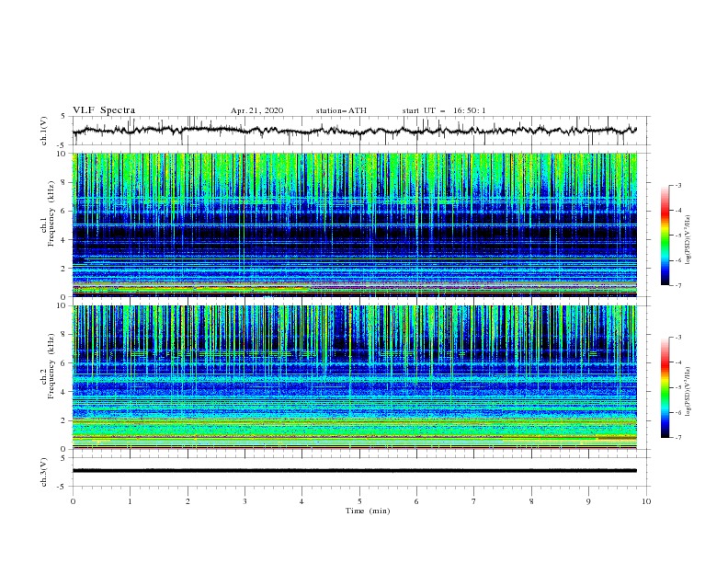
Task: Click the "3" minute time tick label
Action: pos(245,501)
